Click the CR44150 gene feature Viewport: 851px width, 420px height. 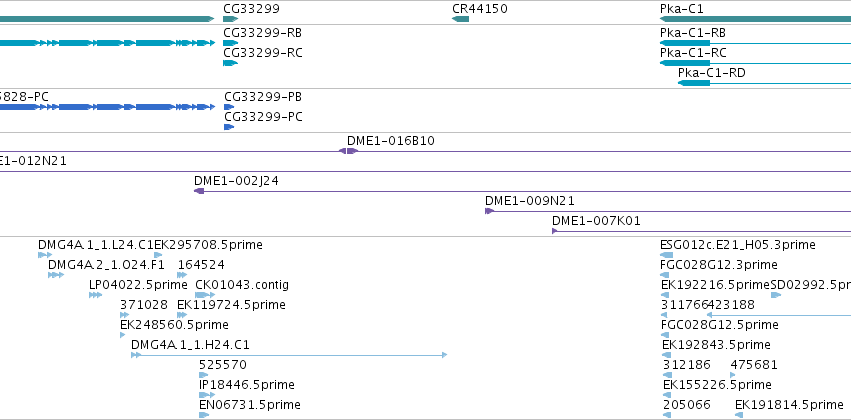click(x=460, y=19)
